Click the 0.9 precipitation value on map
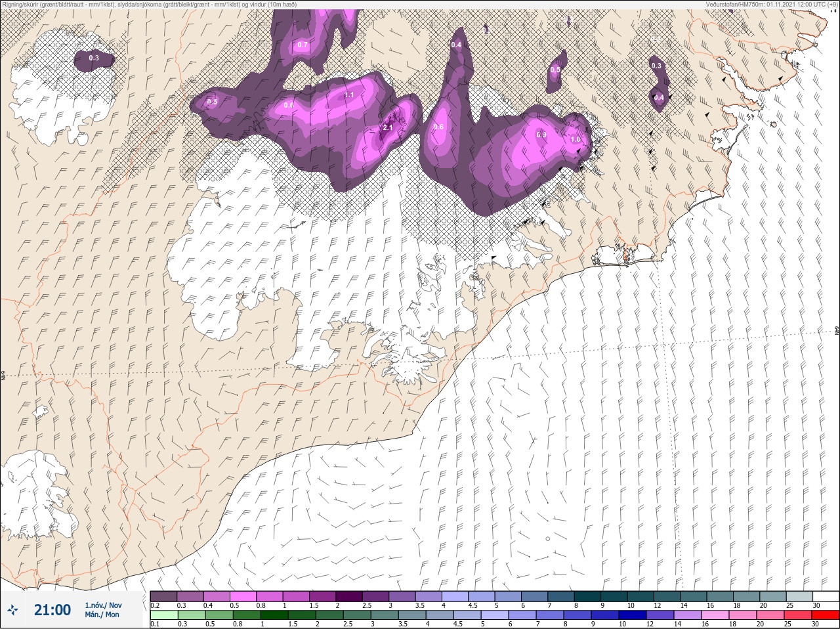Image resolution: width=840 pixels, height=629 pixels. pyautogui.click(x=541, y=135)
